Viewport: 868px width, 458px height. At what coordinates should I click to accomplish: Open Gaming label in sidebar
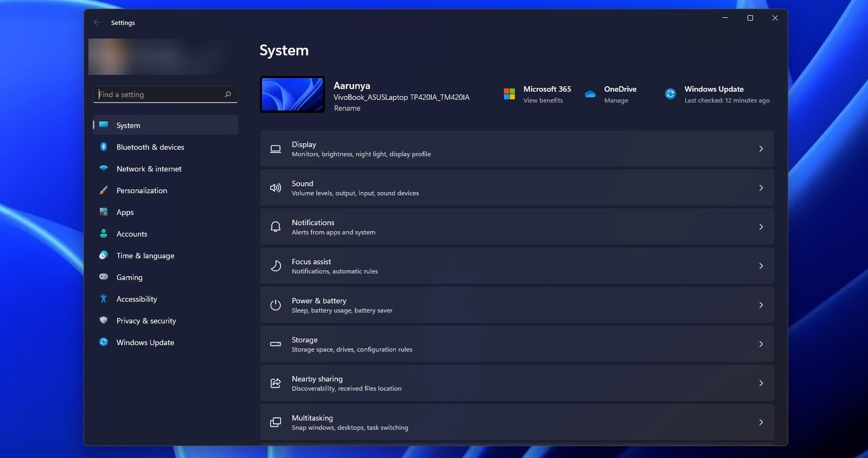pyautogui.click(x=130, y=277)
